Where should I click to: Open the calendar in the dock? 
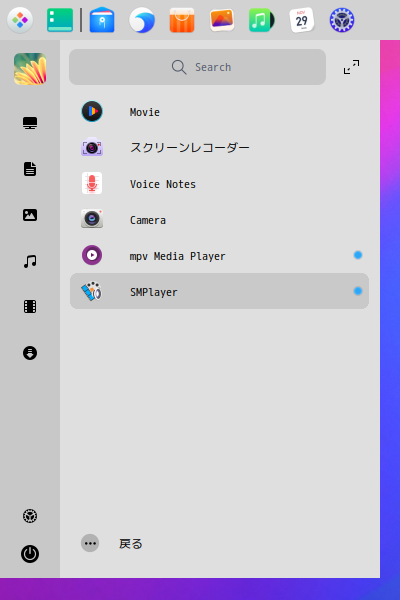click(x=302, y=20)
